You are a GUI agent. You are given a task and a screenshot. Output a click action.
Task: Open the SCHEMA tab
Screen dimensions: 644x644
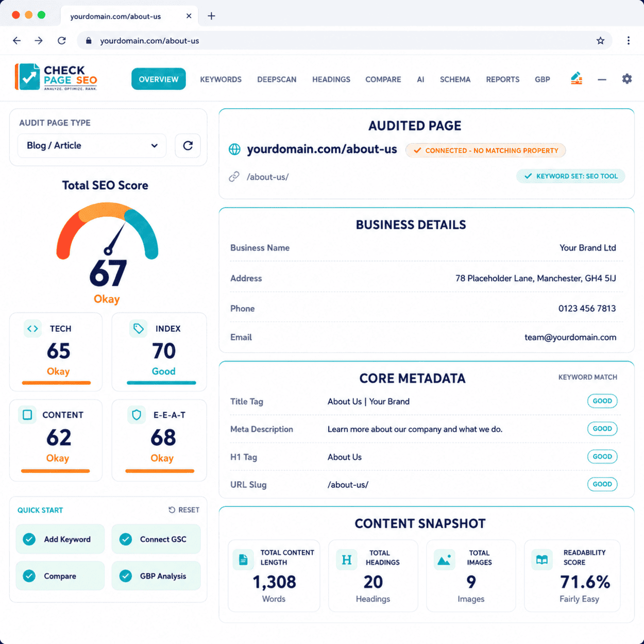tap(455, 79)
